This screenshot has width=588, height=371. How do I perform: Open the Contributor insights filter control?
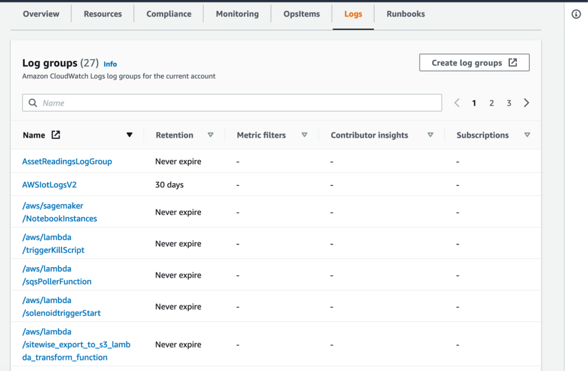(430, 134)
